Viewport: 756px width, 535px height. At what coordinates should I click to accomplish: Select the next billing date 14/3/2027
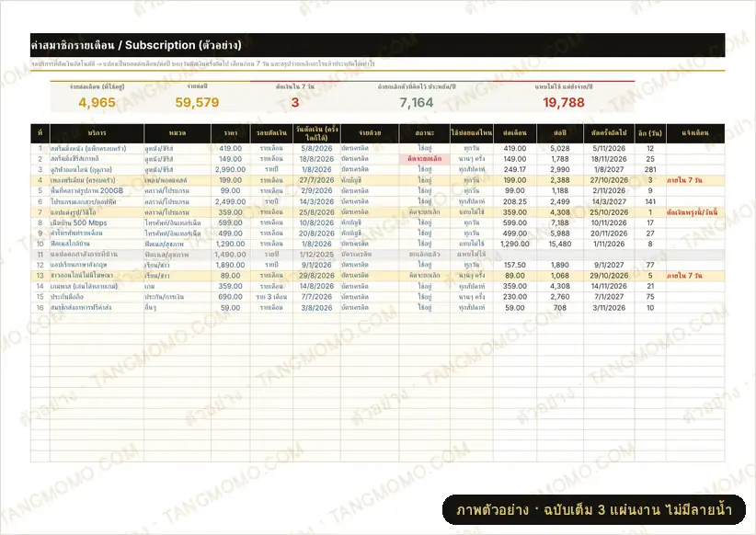click(x=609, y=201)
